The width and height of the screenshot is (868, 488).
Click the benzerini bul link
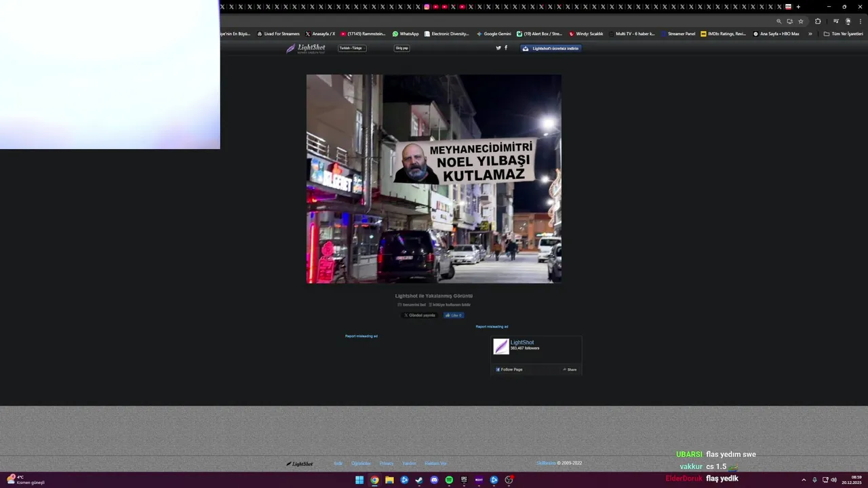(412, 305)
